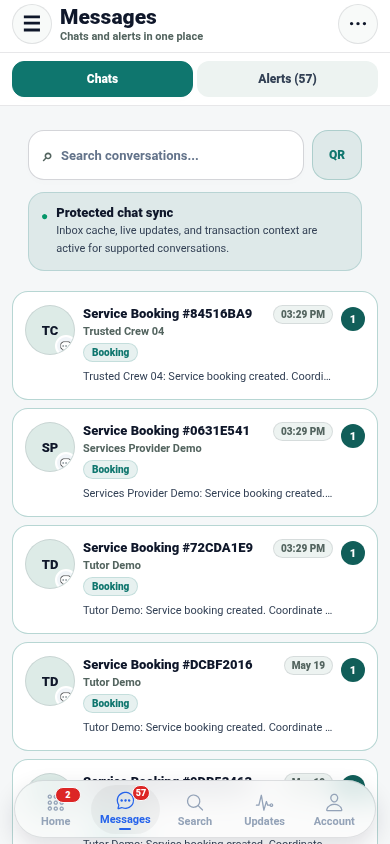
Task: Switch to the Alerts (57) tab
Action: coord(287,79)
